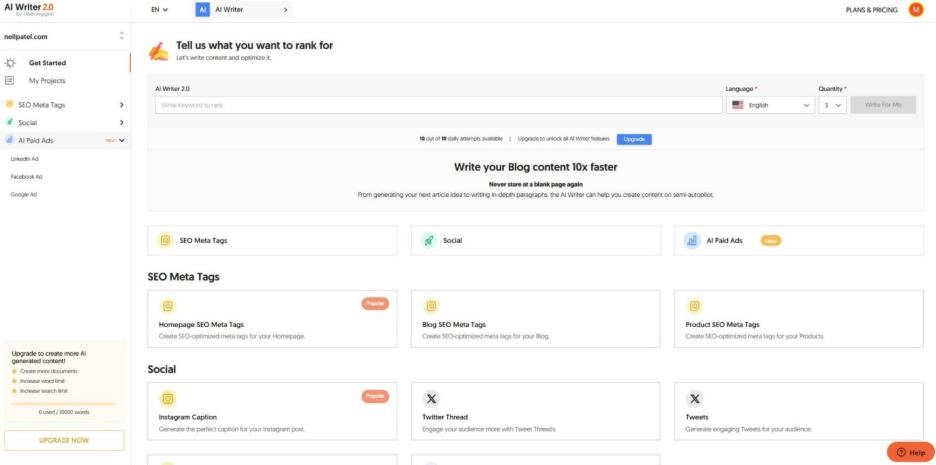Click the sidebar SEO Meta Tags icon
The image size is (936, 465).
[x=10, y=104]
